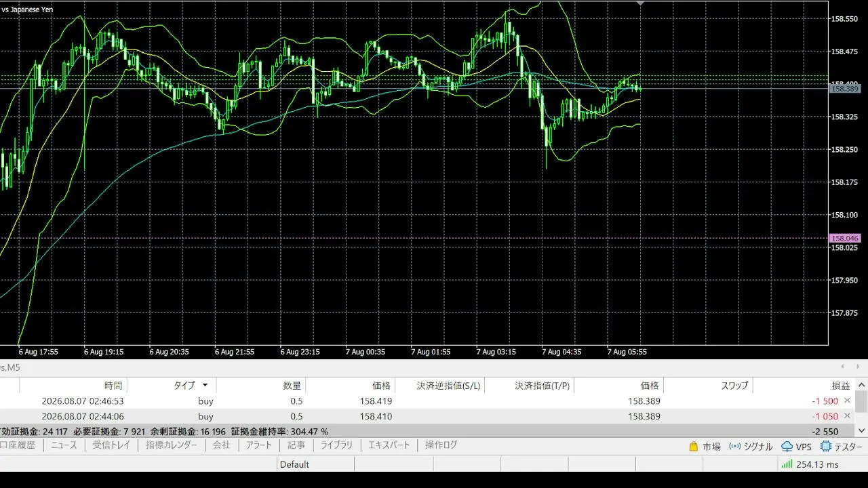Click the chart shift triangle marker

pos(640,3)
